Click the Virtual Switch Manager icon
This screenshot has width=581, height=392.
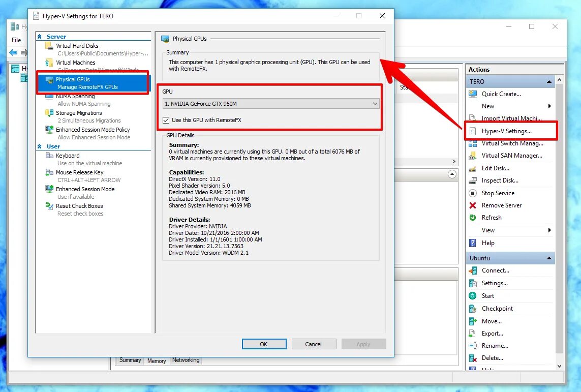[473, 143]
